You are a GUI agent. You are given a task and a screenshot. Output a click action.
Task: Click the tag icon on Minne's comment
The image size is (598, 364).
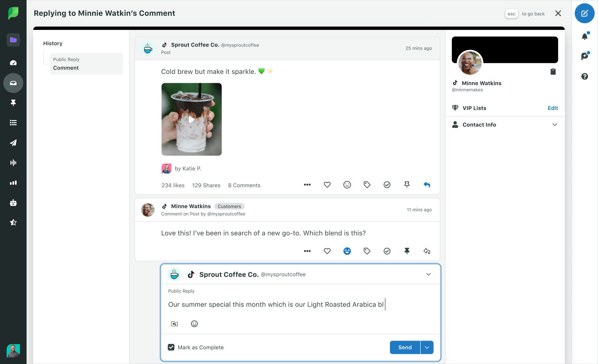point(367,251)
